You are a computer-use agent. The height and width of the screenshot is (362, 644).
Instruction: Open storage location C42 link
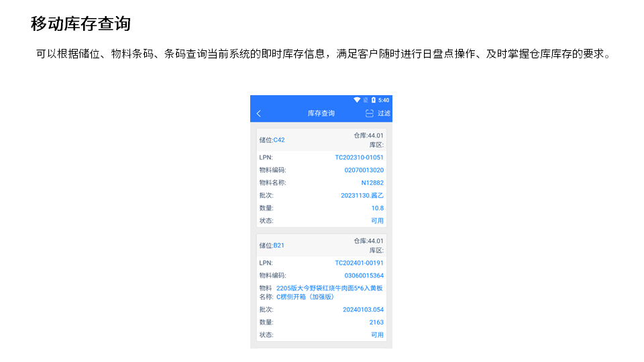coord(278,140)
